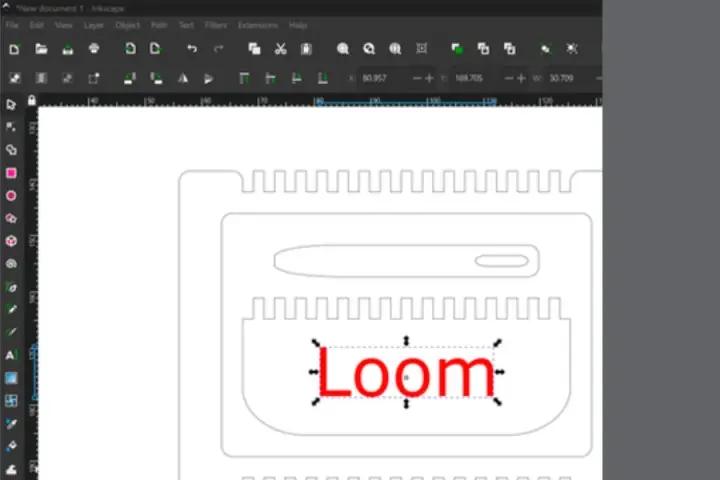
Task: Ungroup selected objects icon
Action: point(572,49)
